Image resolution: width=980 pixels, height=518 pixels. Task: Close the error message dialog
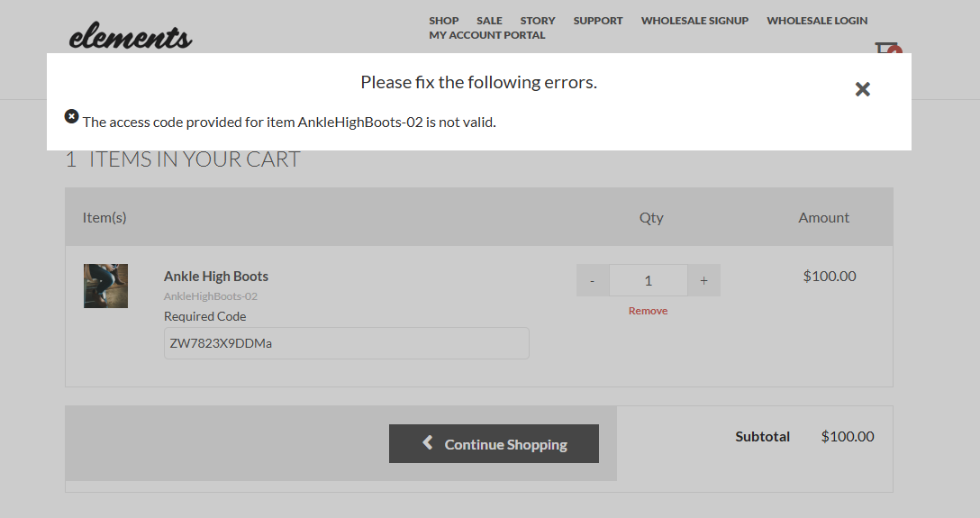(863, 89)
